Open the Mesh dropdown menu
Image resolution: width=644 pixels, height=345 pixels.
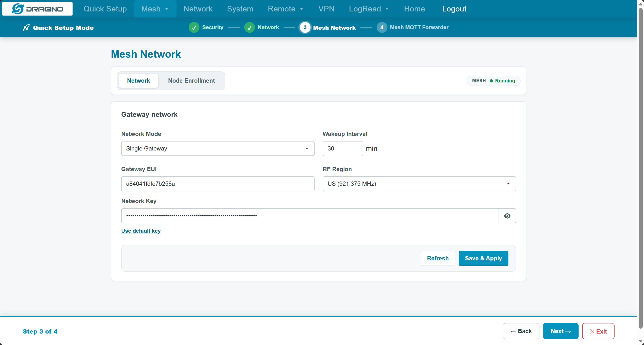tap(155, 9)
